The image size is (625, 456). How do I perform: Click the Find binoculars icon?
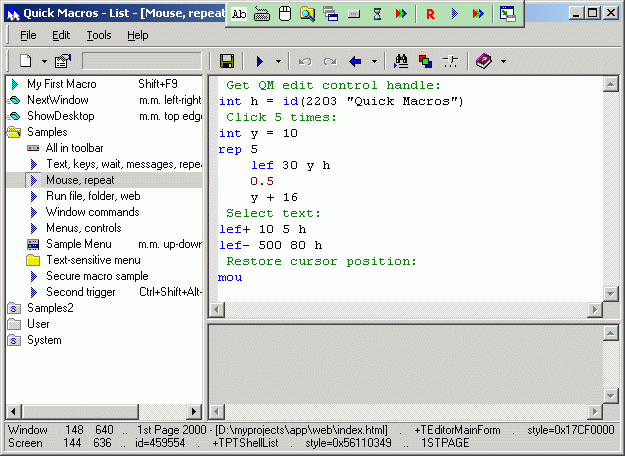pyautogui.click(x=401, y=61)
